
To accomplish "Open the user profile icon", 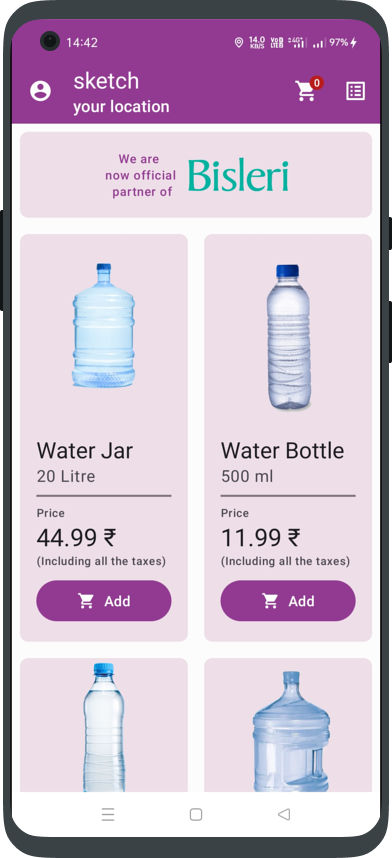I will click(40, 91).
